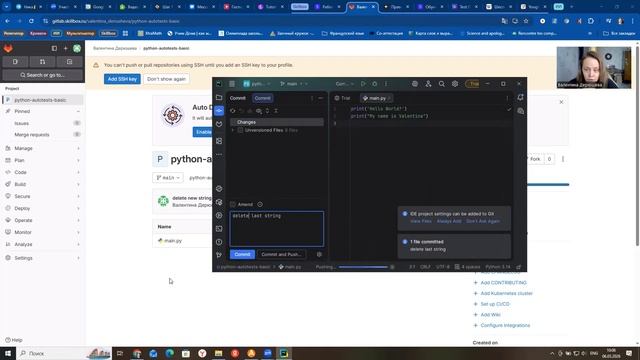Open run configuration dropdown in PyCharm
Viewport: 640px width, 360px height.
coord(344,84)
